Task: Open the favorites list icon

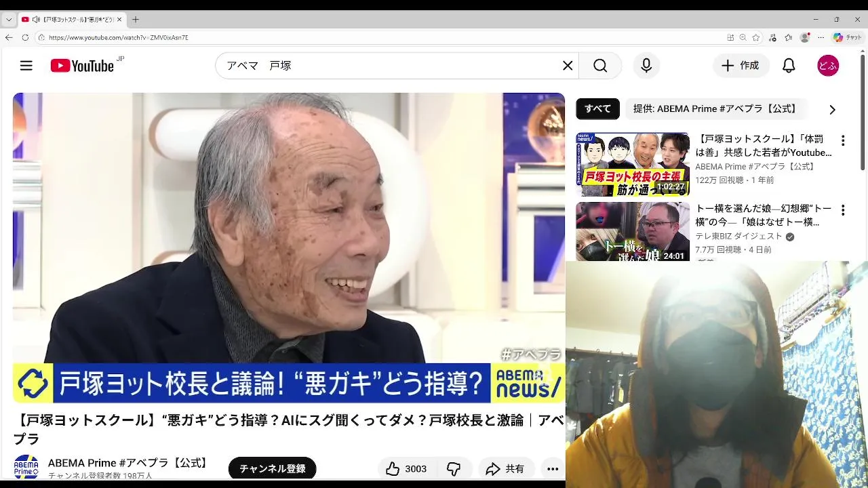Action: tap(789, 38)
